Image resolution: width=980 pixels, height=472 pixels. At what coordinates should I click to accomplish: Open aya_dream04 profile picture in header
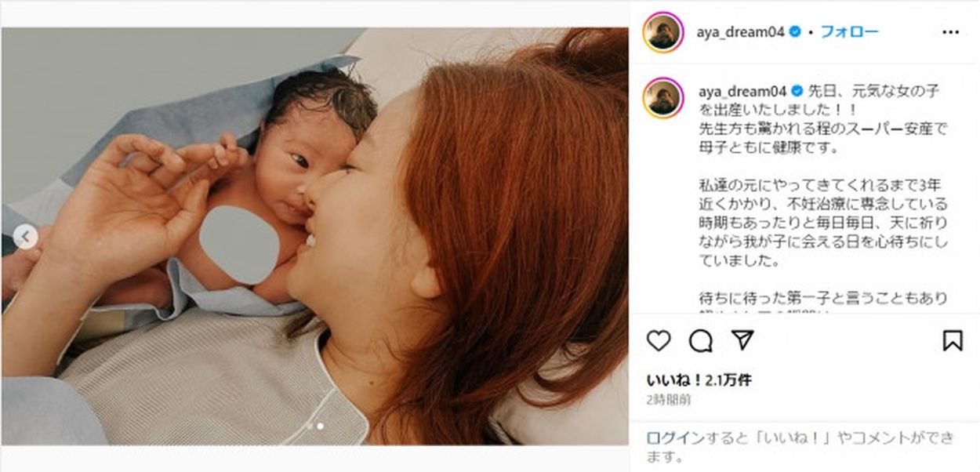663,33
